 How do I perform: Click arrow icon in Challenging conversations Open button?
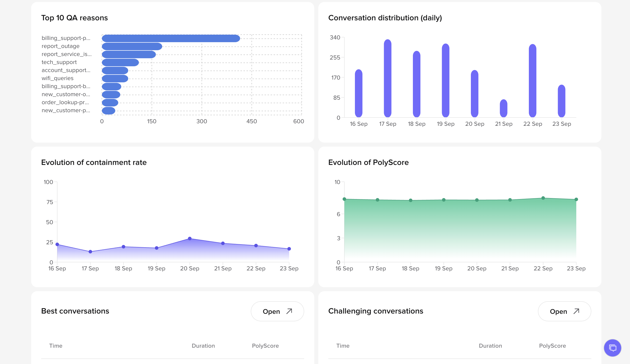(576, 311)
